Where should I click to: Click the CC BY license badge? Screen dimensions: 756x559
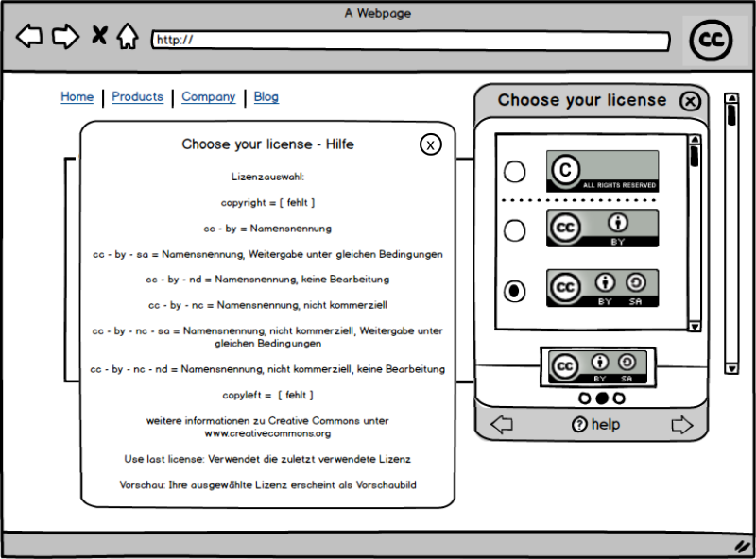point(602,228)
